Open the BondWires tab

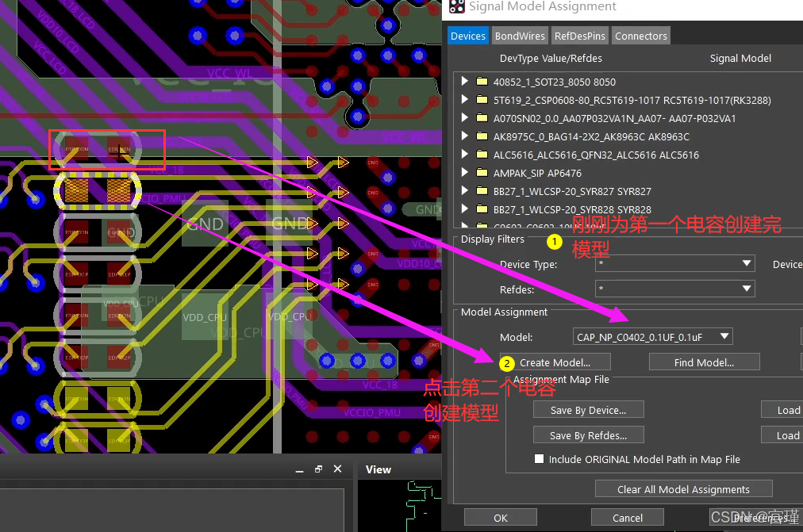click(x=520, y=36)
